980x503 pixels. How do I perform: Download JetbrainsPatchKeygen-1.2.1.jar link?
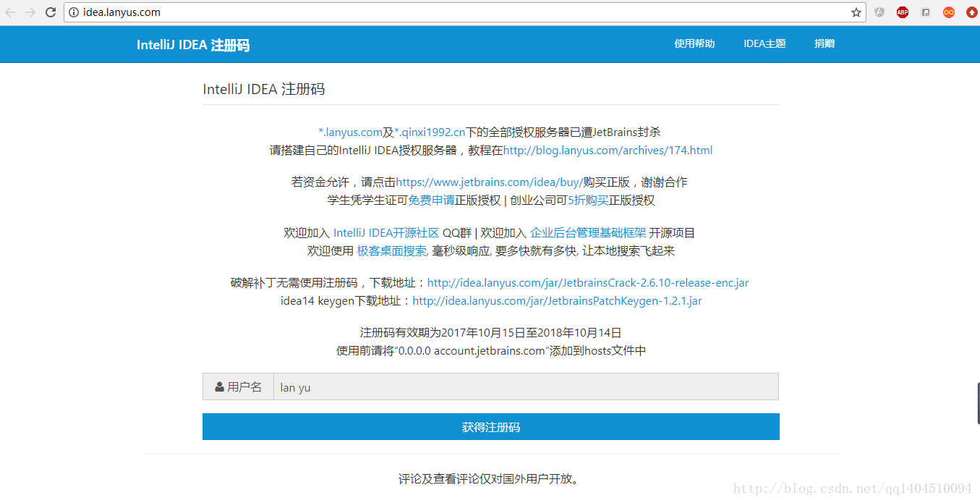point(557,301)
